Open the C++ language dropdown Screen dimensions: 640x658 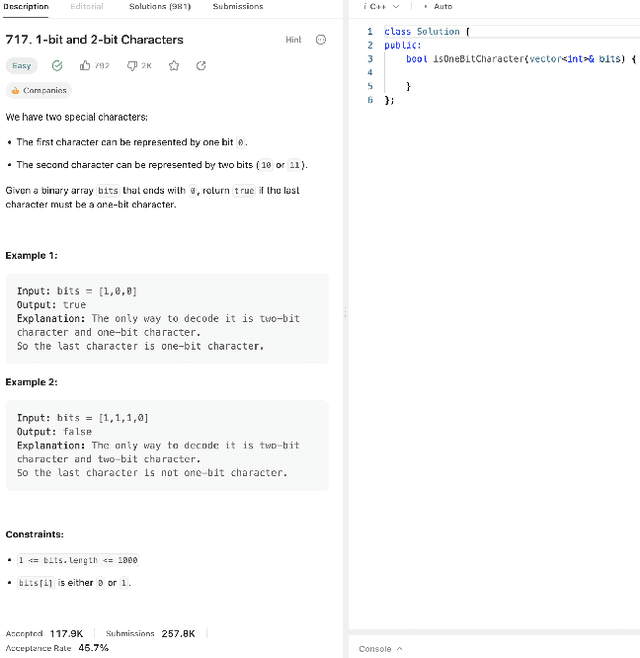click(381, 7)
